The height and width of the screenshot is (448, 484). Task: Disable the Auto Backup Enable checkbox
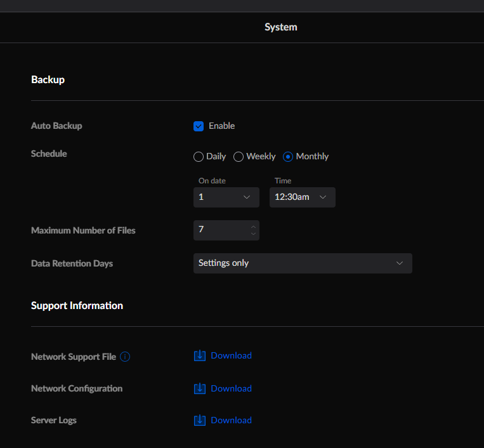[199, 126]
